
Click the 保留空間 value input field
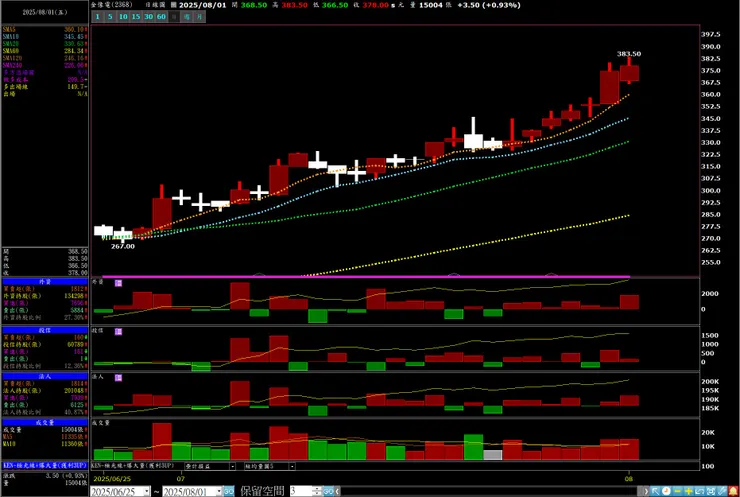click(301, 491)
